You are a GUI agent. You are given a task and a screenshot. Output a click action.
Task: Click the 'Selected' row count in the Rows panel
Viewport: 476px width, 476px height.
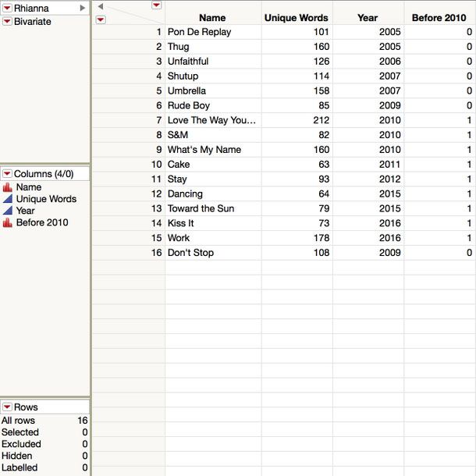pyautogui.click(x=20, y=432)
